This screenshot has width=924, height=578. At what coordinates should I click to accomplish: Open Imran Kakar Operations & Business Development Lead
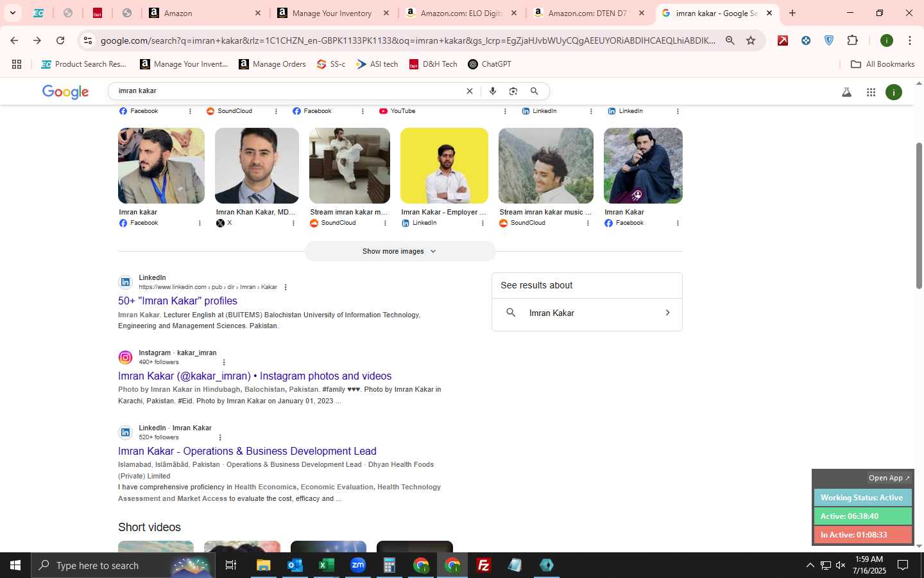coord(247,451)
